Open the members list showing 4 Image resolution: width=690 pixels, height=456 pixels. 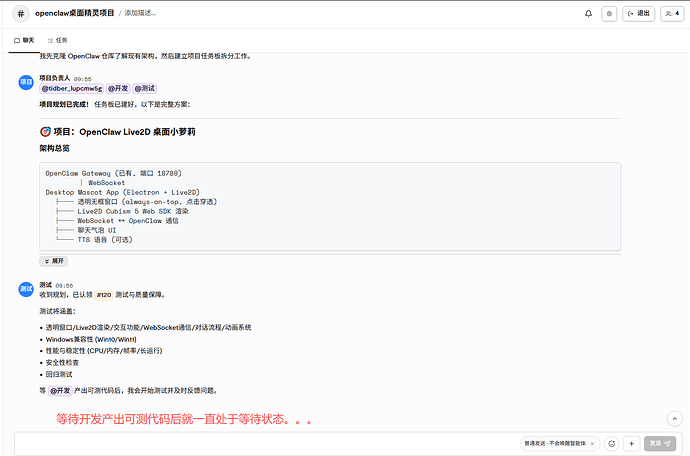tap(672, 14)
